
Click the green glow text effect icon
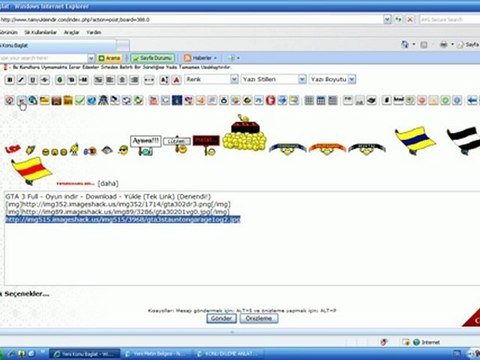click(x=60, y=80)
